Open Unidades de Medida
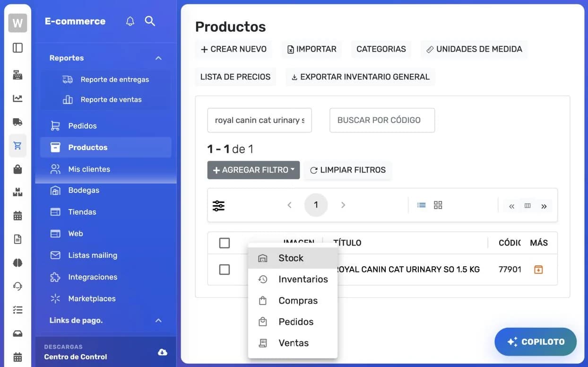Image resolution: width=588 pixels, height=367 pixels. click(x=474, y=49)
